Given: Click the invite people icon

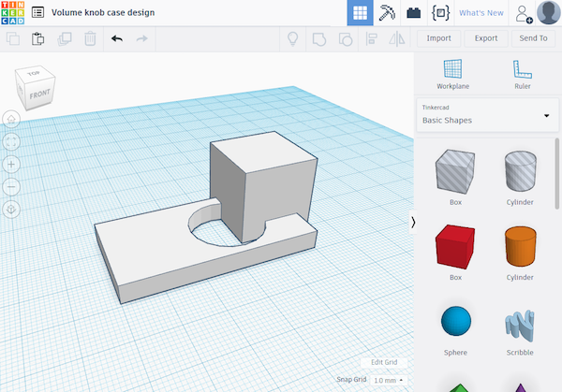Looking at the screenshot, I should (x=523, y=14).
